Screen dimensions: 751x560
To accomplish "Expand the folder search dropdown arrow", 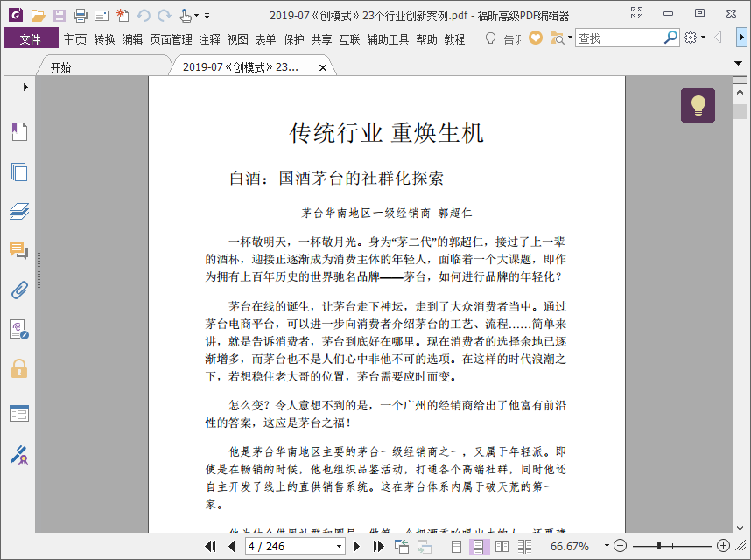I will (x=570, y=38).
